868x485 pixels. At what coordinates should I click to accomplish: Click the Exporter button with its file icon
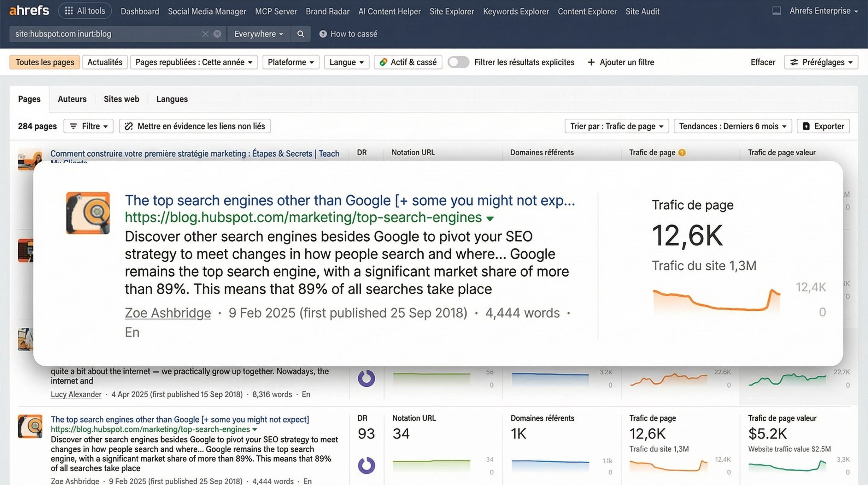(823, 126)
